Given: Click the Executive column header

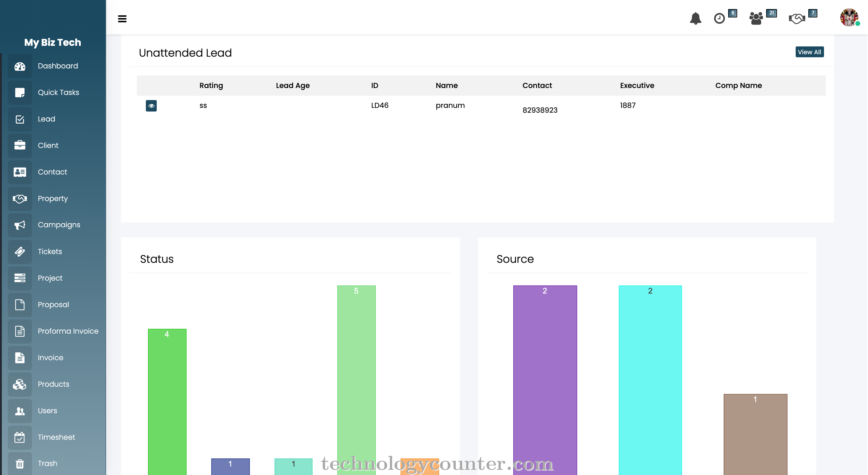Looking at the screenshot, I should 637,86.
